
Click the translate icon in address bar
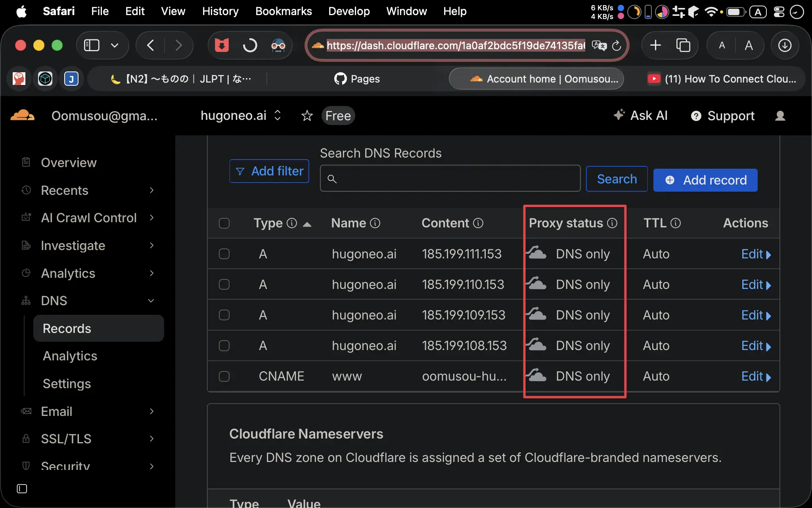599,46
